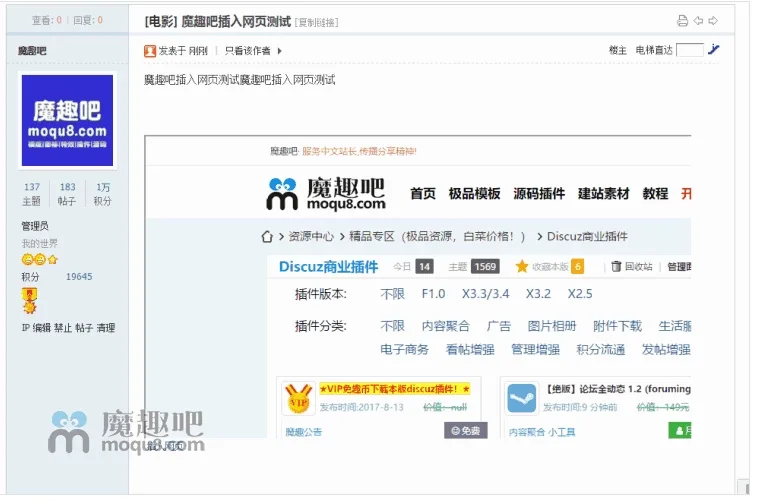
Task: Open the 魔趣吧 user avatar image
Action: click(x=67, y=120)
